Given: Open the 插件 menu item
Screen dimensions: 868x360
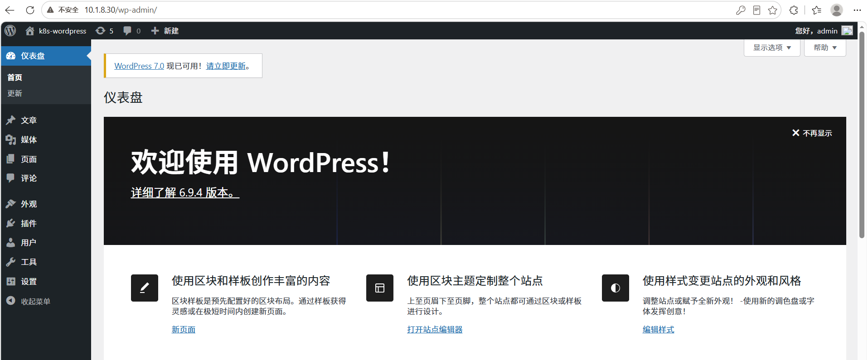Looking at the screenshot, I should tap(46, 223).
